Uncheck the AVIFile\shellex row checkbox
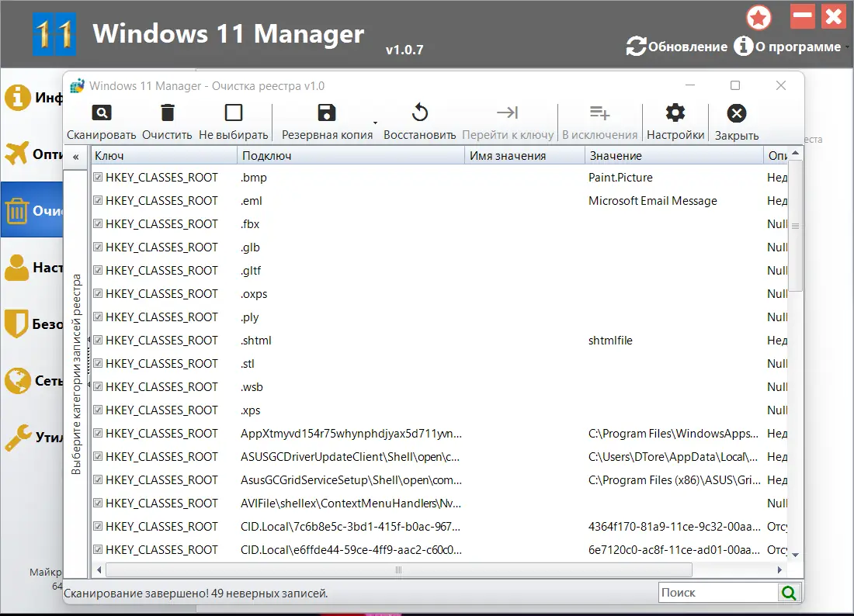The image size is (854, 616). click(98, 503)
